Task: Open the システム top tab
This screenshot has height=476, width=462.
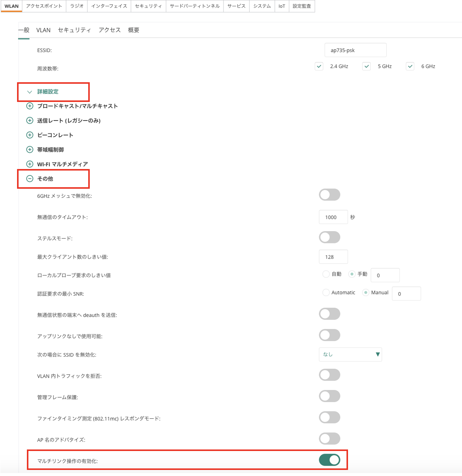Action: tap(262, 6)
